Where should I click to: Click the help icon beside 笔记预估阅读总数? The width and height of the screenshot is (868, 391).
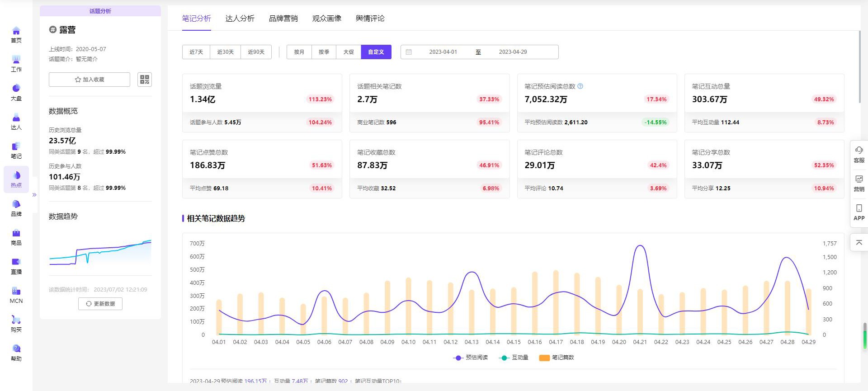580,86
